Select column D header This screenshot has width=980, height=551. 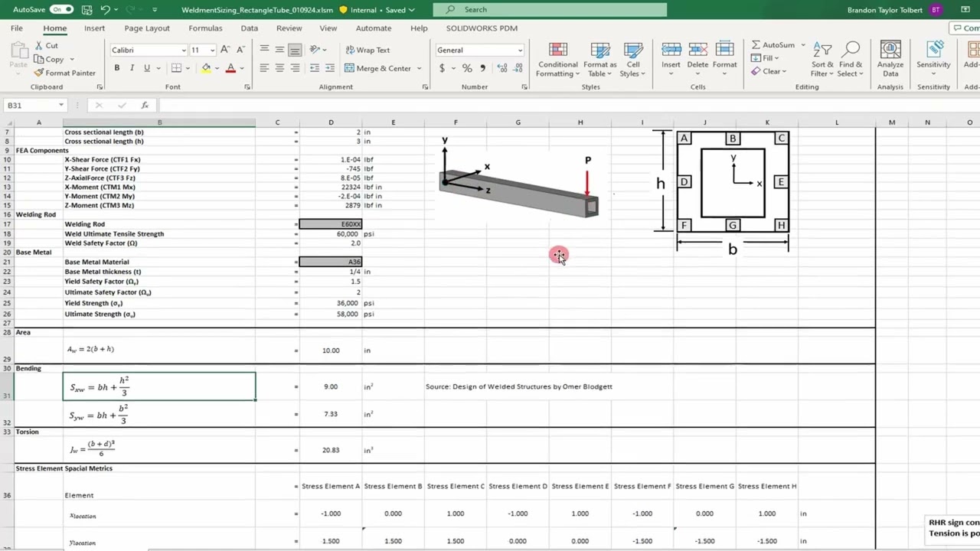coord(331,122)
